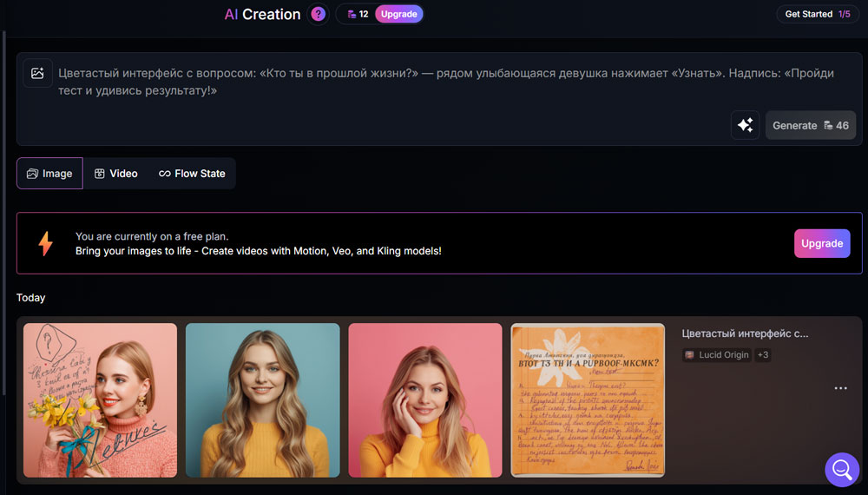The image size is (868, 495).
Task: Click the token credits counter showing 12
Action: click(x=357, y=14)
